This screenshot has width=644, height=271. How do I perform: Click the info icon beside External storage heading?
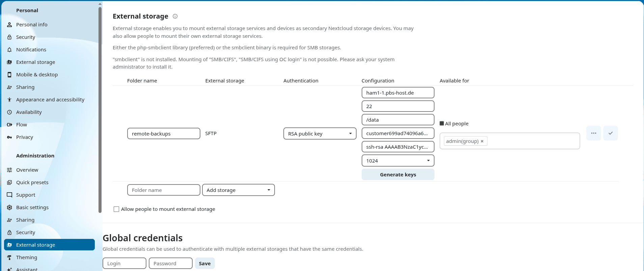click(x=175, y=16)
